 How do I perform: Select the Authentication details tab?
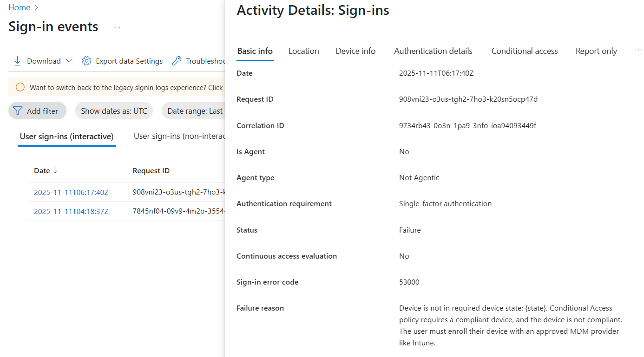pos(433,51)
